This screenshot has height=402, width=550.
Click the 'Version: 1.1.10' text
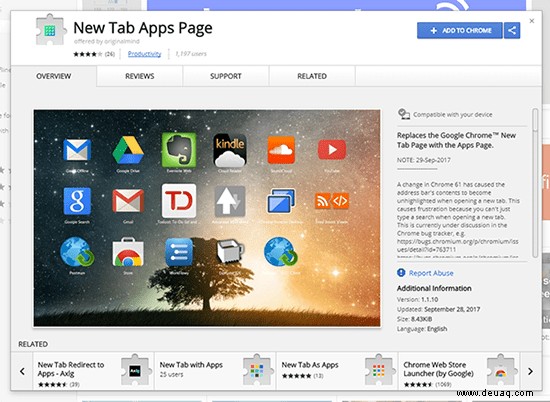pos(418,300)
